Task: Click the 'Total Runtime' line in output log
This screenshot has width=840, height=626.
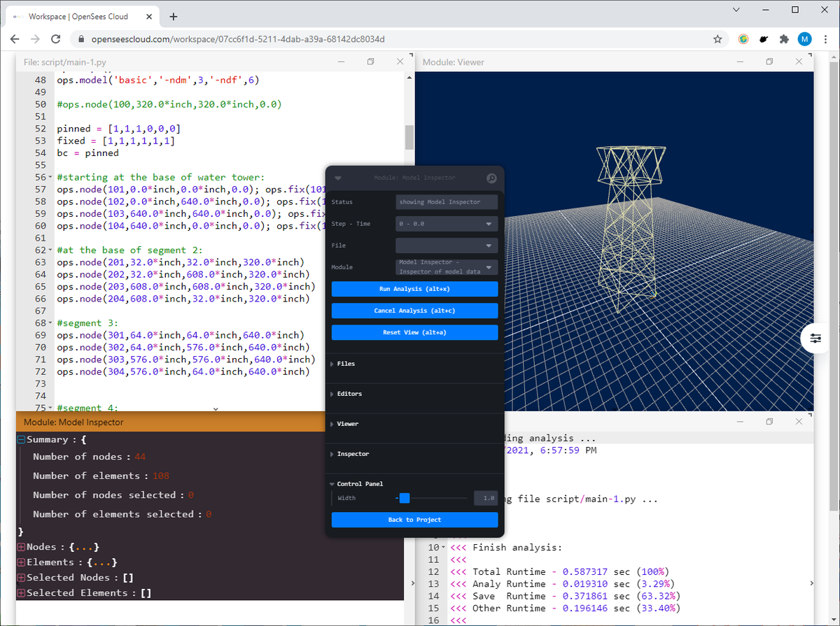Action: pos(559,571)
